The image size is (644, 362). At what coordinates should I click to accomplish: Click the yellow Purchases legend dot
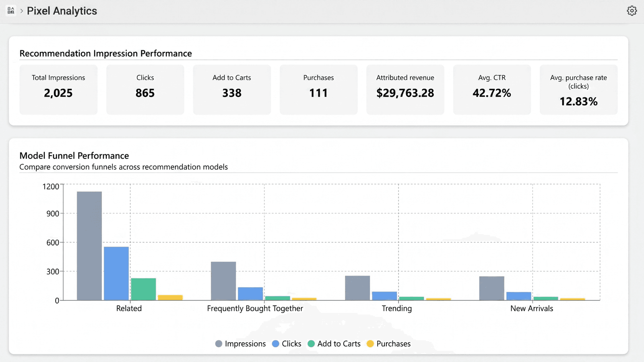point(370,344)
